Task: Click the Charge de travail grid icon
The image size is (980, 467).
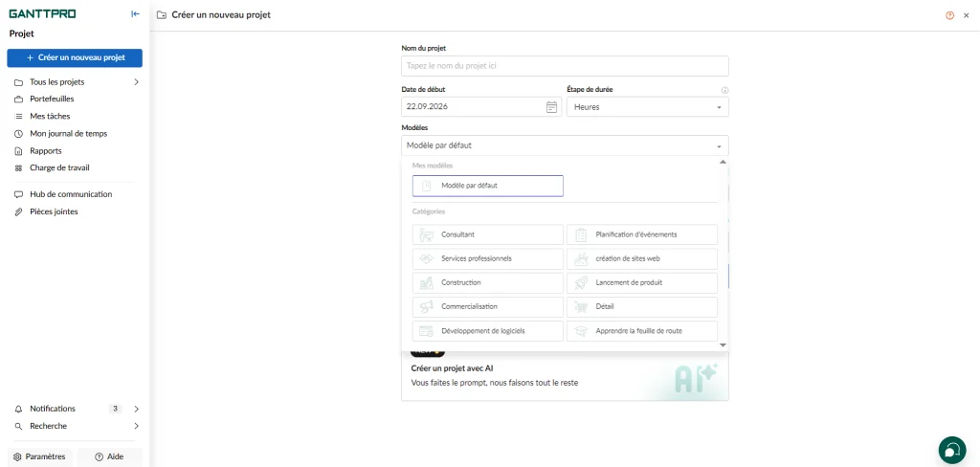Action: pos(18,168)
